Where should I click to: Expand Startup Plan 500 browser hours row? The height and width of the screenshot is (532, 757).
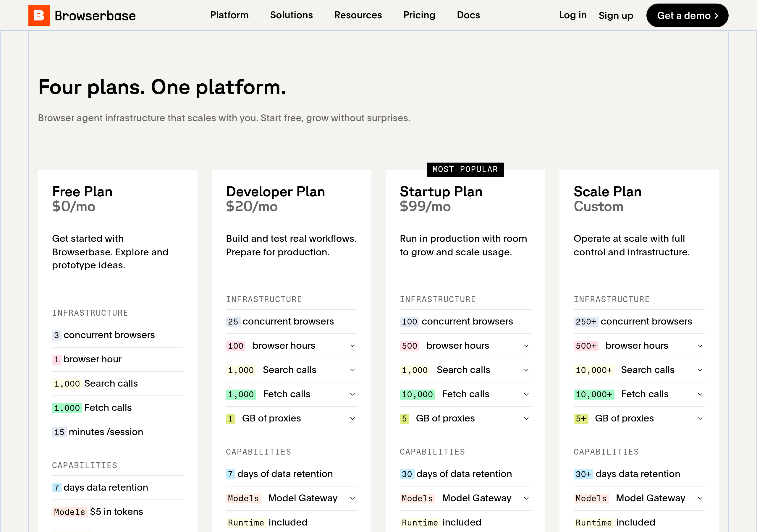[x=465, y=346]
